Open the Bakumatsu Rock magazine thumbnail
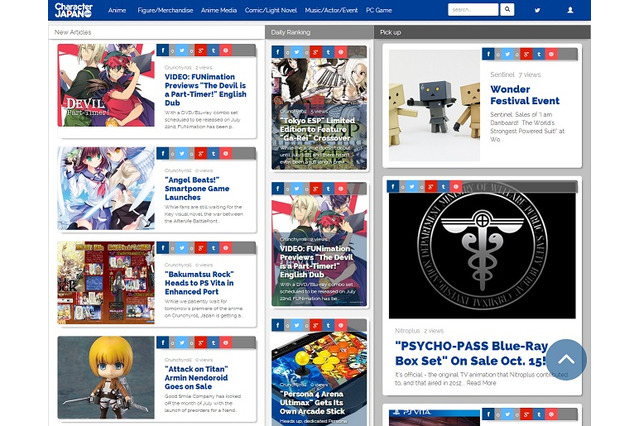The image size is (640, 426). coord(106,283)
